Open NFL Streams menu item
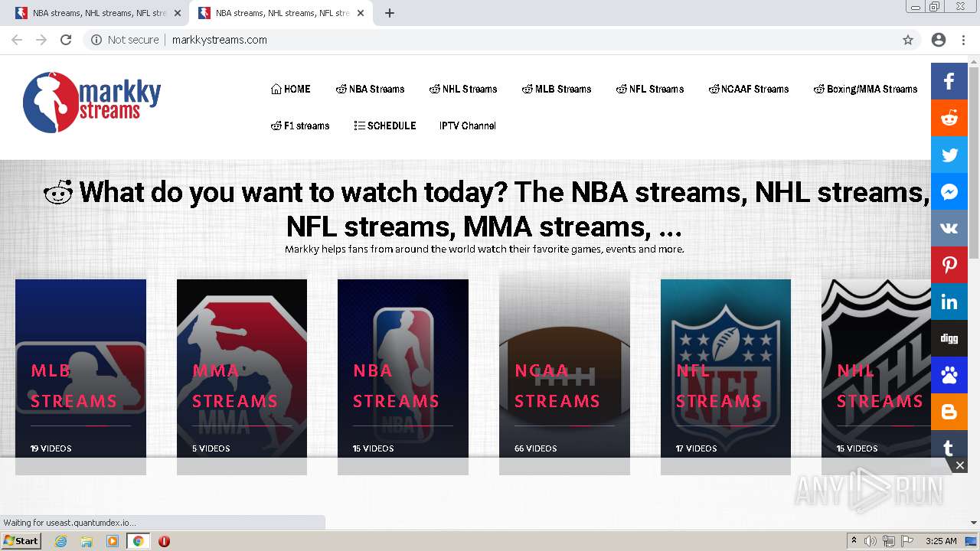This screenshot has width=980, height=551. click(x=650, y=89)
